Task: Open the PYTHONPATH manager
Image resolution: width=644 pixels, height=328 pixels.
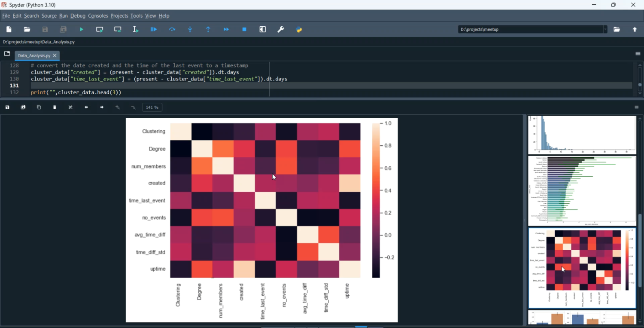Action: tap(299, 29)
